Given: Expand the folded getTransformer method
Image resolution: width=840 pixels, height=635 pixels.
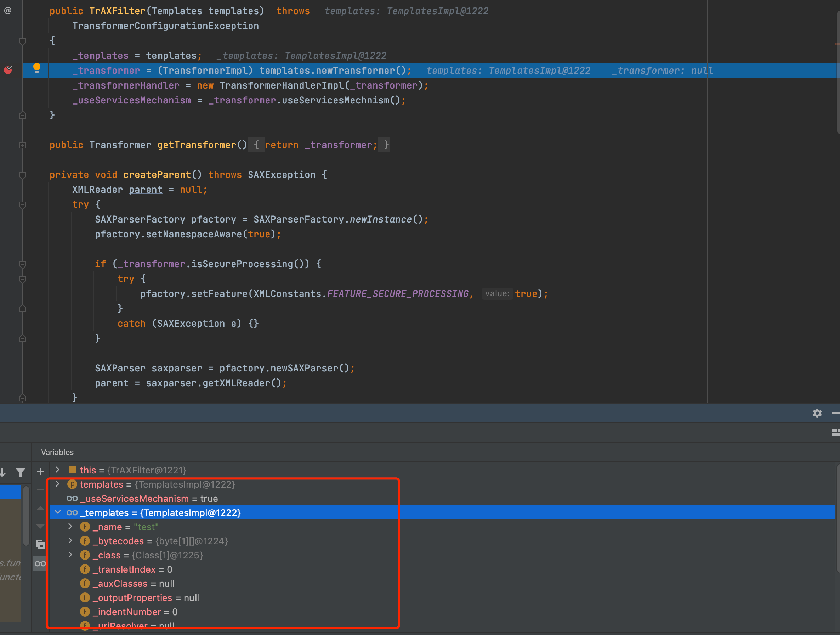Looking at the screenshot, I should 23,145.
